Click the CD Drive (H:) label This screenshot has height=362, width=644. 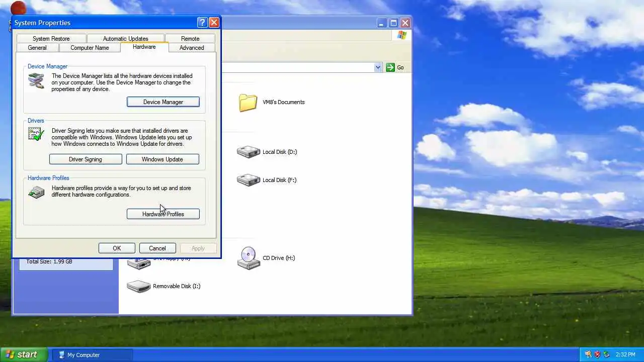pos(279,258)
